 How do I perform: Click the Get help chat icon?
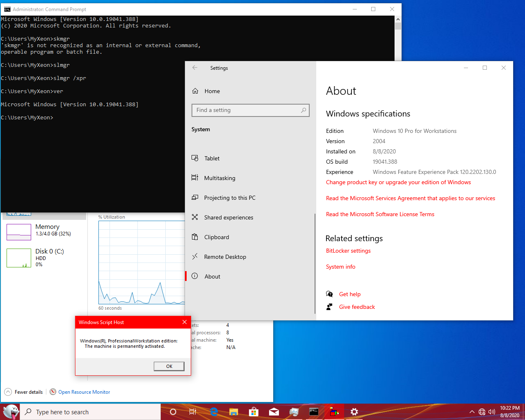tap(329, 294)
